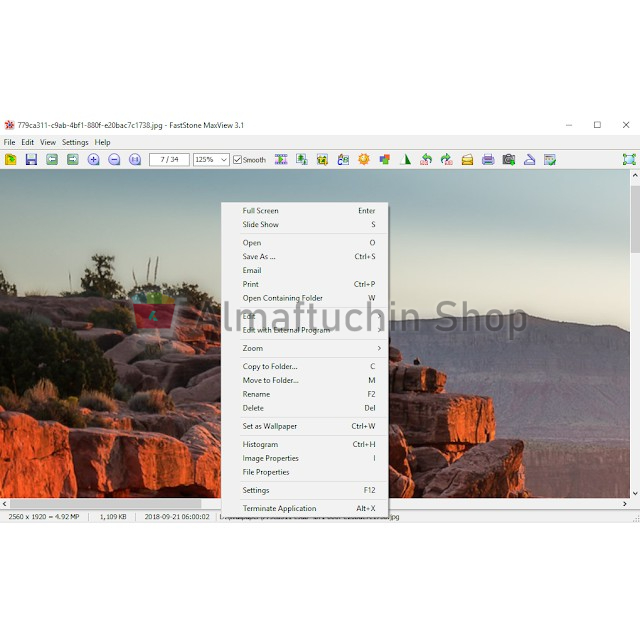Open the Settings toolbar icon with checkmark
Viewport: 640px width, 640px height.
[x=550, y=159]
